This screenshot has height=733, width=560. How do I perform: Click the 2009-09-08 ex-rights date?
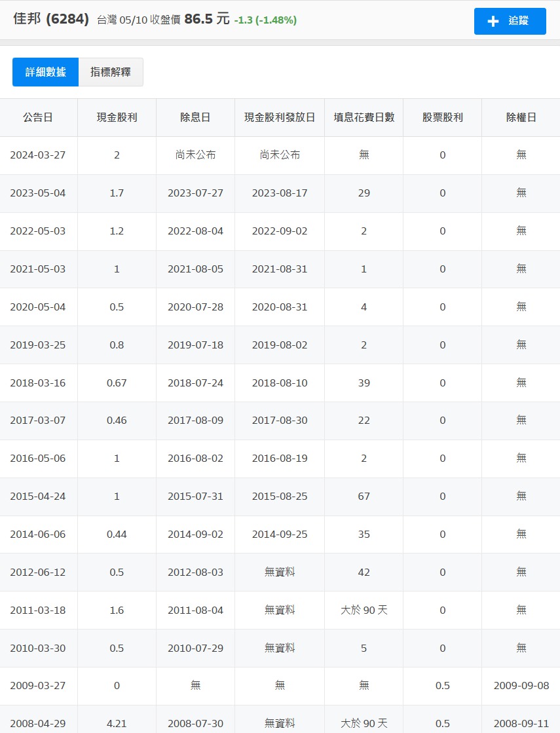coord(521,685)
